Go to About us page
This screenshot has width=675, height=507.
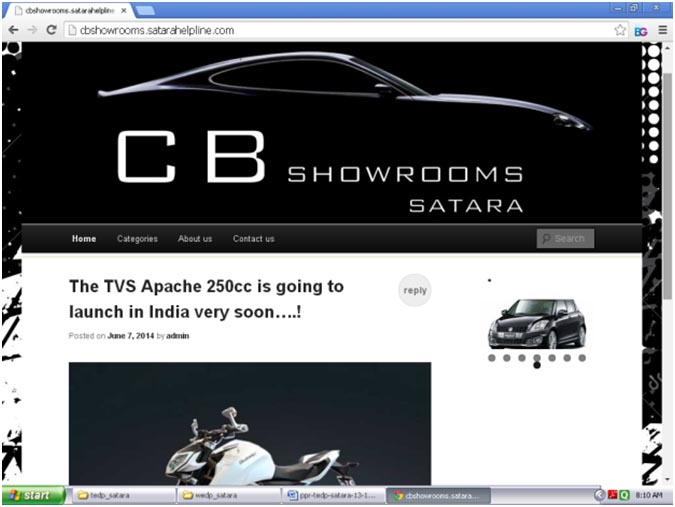click(195, 239)
